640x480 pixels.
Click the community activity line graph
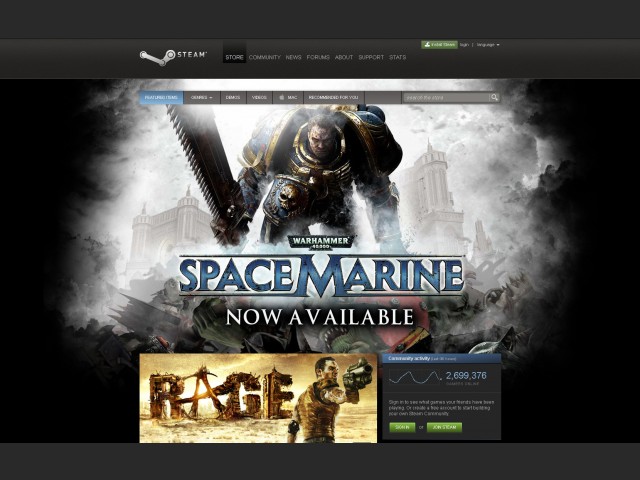tap(415, 377)
